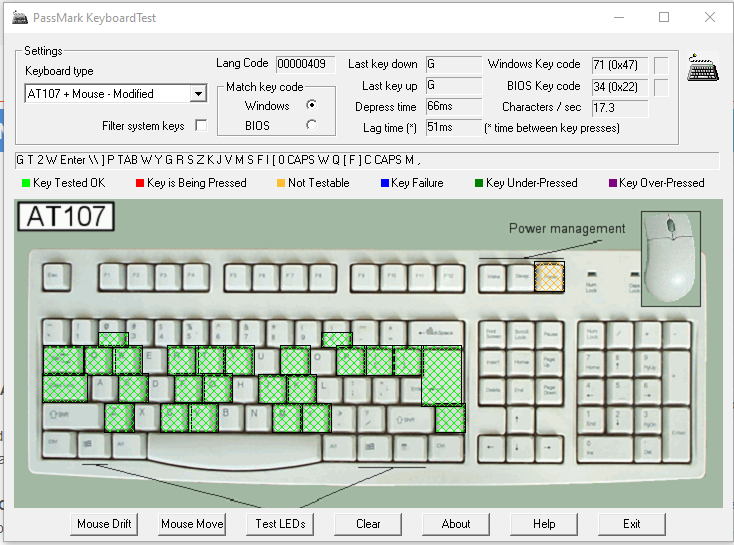Click the left Shift key on keyboard
Screen dimensions: 734x545
point(73,417)
